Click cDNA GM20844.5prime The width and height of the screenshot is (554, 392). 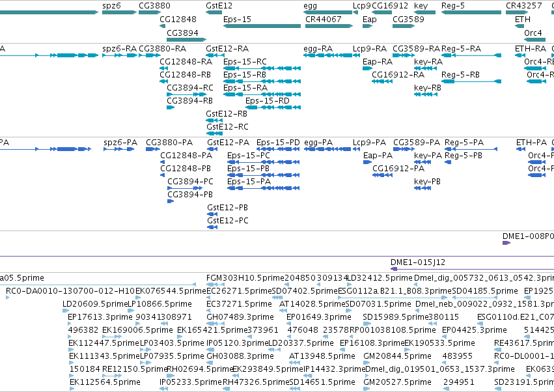tap(367, 363)
